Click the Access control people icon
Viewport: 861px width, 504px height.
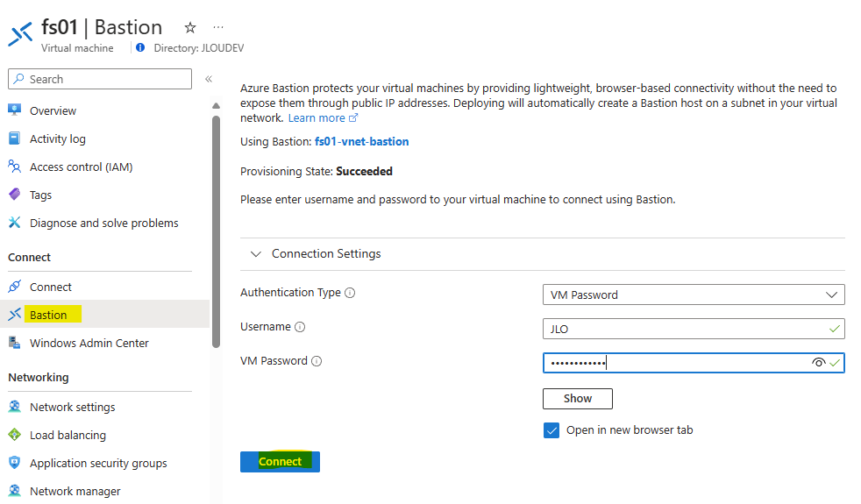pos(15,166)
